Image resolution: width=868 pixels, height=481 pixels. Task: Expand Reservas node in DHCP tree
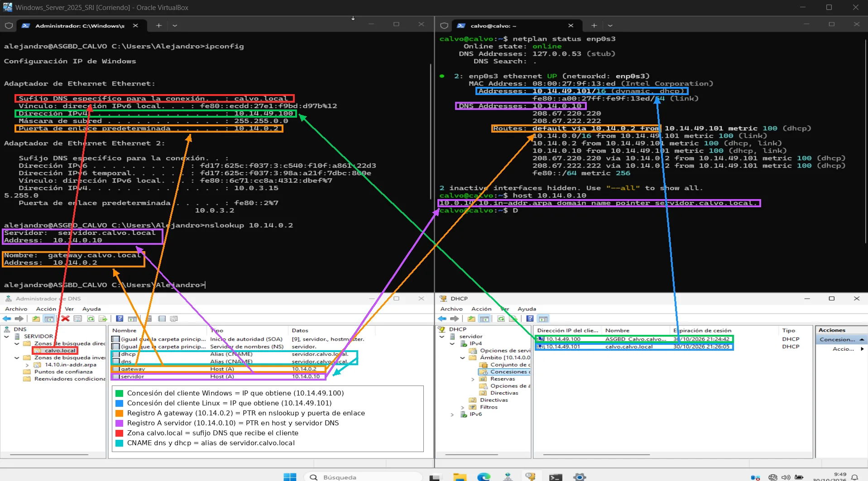(x=473, y=379)
